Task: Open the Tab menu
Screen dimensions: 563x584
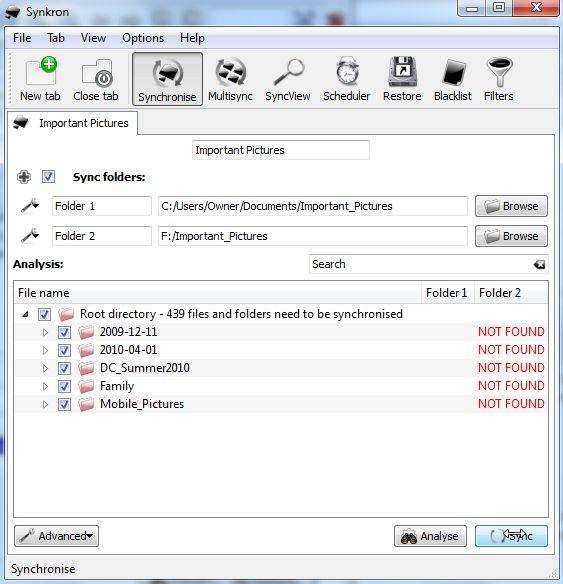Action: pyautogui.click(x=56, y=38)
